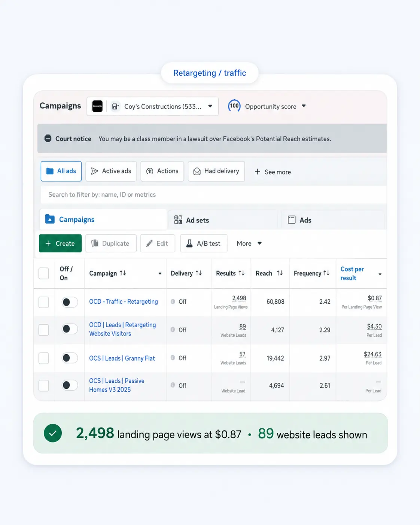
Task: Click the plus icon beside See more
Action: point(258,172)
